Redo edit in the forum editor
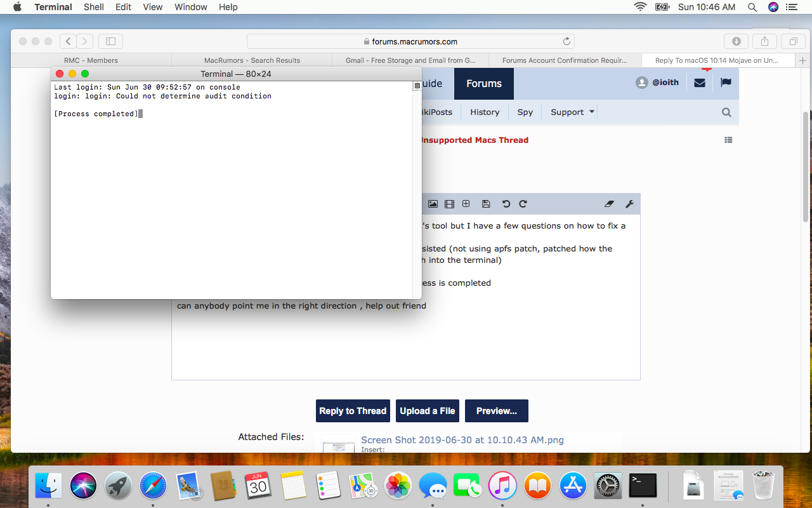 pos(523,204)
